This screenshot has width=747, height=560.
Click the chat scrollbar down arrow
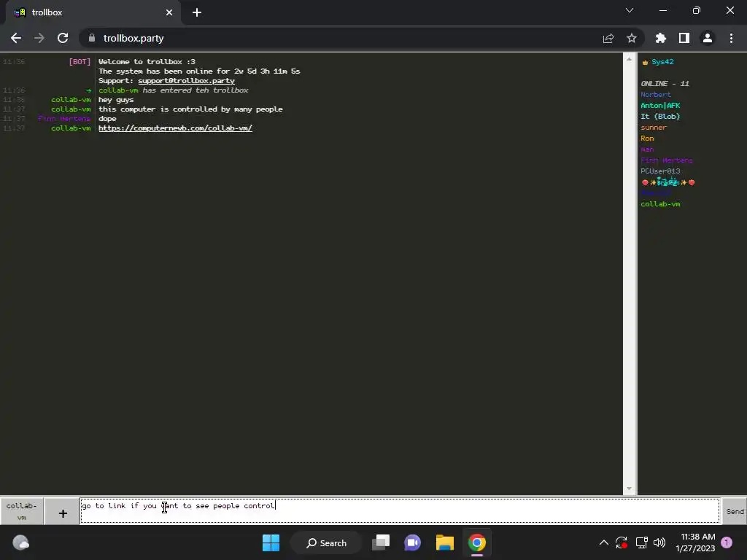click(629, 489)
